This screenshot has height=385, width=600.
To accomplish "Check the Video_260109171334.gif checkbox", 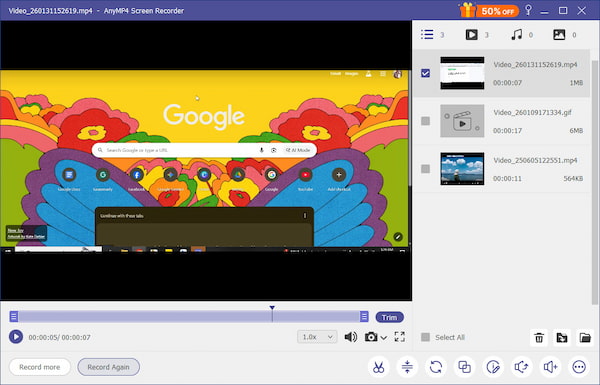I will point(425,121).
